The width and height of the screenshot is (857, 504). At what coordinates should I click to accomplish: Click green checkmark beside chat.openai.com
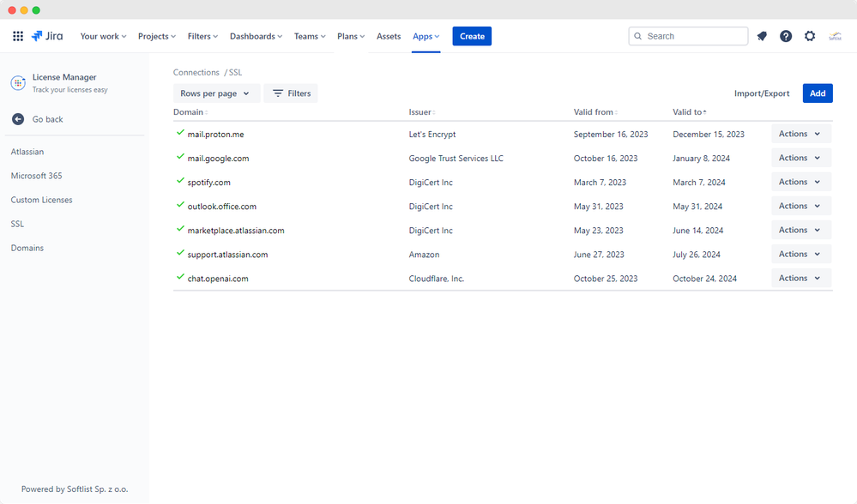(180, 277)
